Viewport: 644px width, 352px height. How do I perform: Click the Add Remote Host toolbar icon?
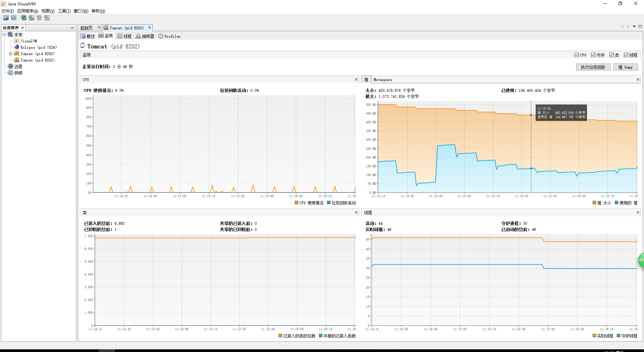point(24,18)
